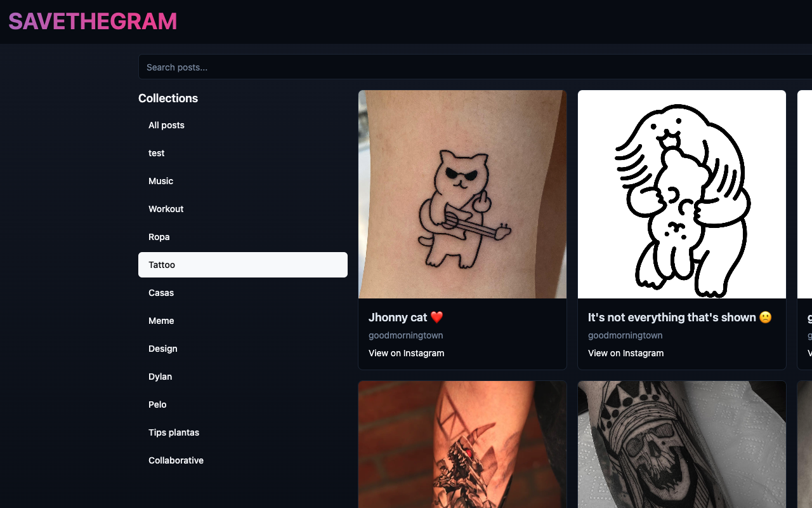
Task: Open the Tips plantas collection
Action: (x=243, y=432)
